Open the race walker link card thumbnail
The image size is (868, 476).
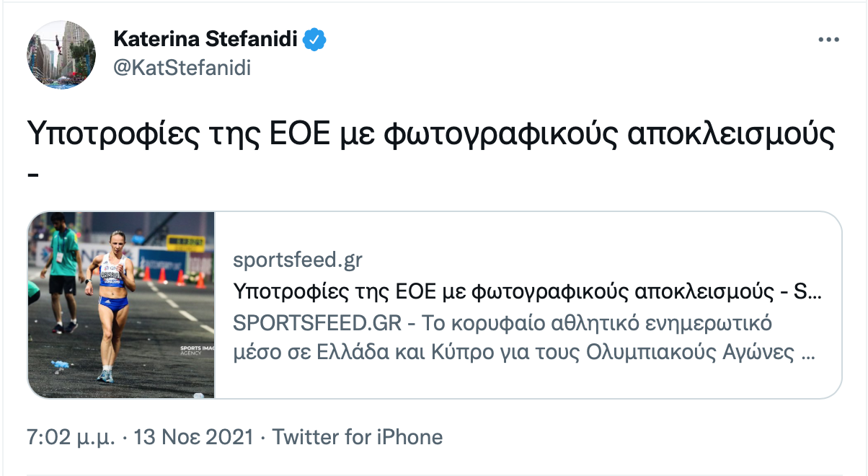121,304
